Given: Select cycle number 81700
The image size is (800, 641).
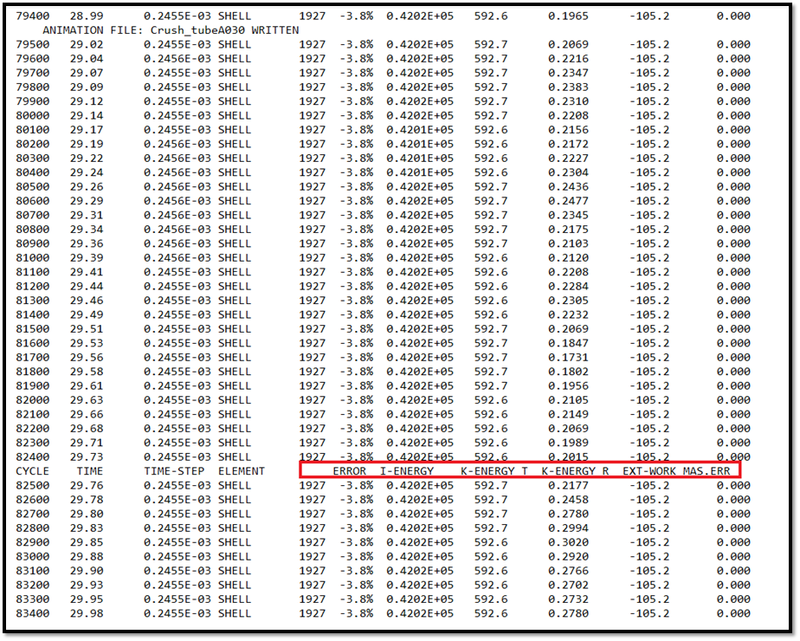Looking at the screenshot, I should coord(32,358).
